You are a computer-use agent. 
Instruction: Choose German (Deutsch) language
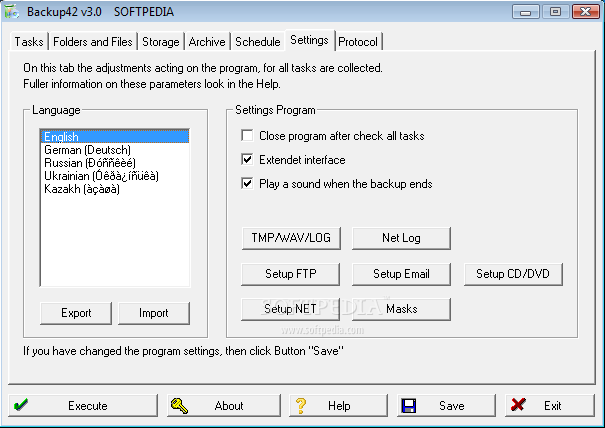[x=115, y=150]
